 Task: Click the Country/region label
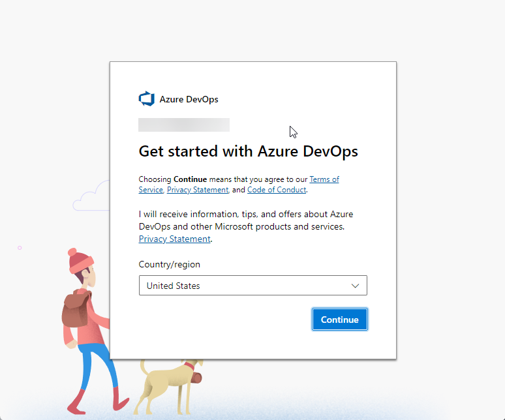coord(170,265)
